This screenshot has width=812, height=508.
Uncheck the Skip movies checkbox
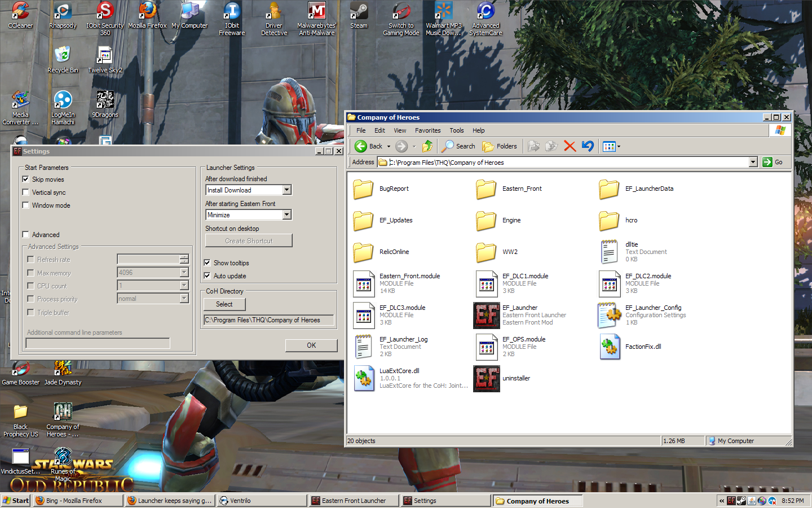pos(25,179)
